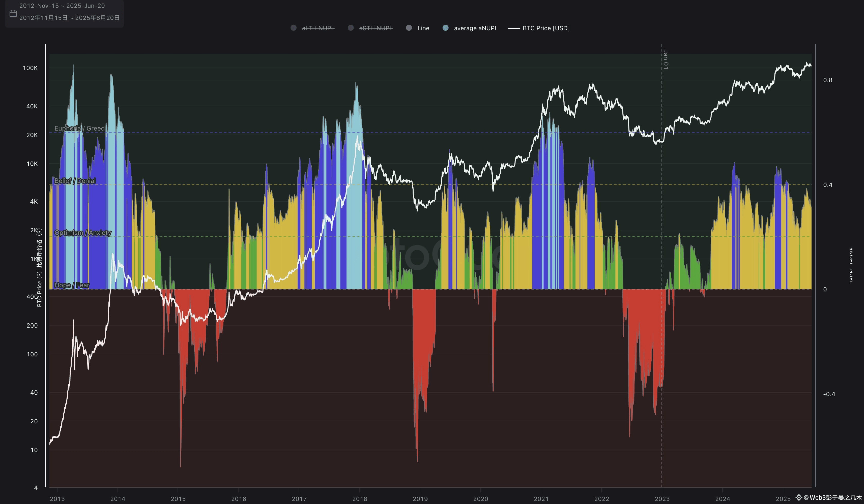Click the gray Line legend dot

pyautogui.click(x=409, y=28)
